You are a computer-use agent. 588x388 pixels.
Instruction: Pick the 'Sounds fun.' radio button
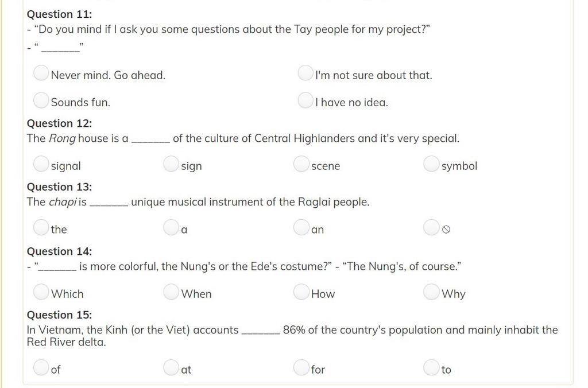pos(41,100)
